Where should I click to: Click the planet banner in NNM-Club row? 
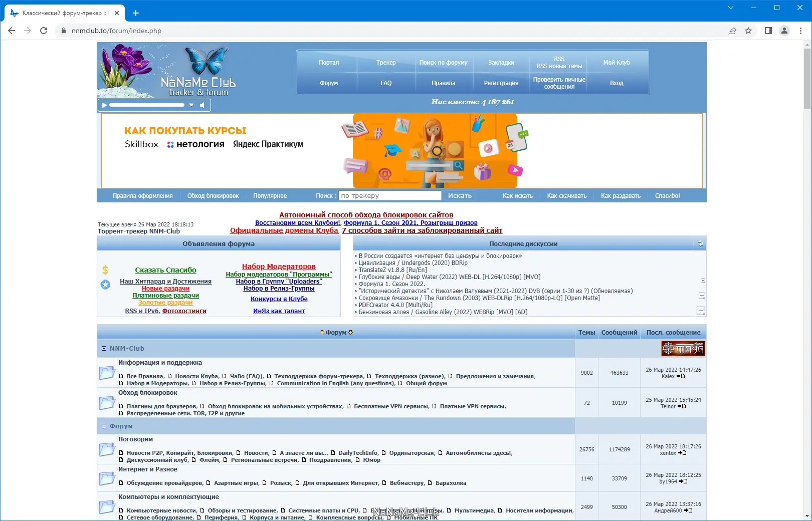click(683, 349)
